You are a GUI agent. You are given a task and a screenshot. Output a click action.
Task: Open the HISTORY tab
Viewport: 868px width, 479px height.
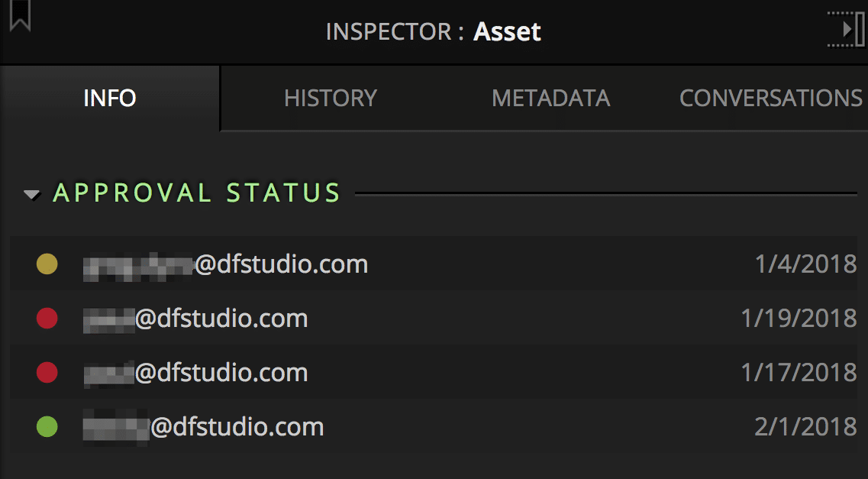coord(331,99)
